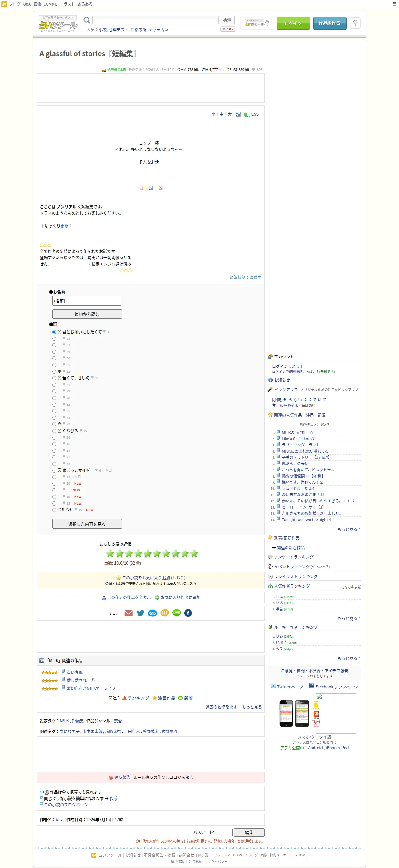Select the 鬼ごっこサイダー radio option
The image size is (399, 868).
click(x=54, y=470)
